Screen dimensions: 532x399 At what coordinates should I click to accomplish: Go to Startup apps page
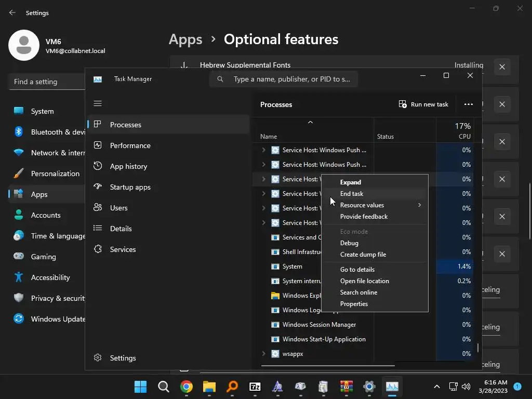(169, 187)
